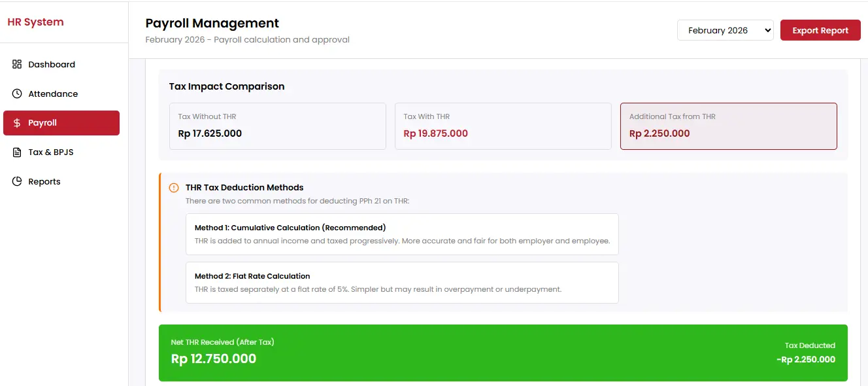The image size is (868, 386).
Task: Click the Dashboard grid icon
Action: point(17,64)
